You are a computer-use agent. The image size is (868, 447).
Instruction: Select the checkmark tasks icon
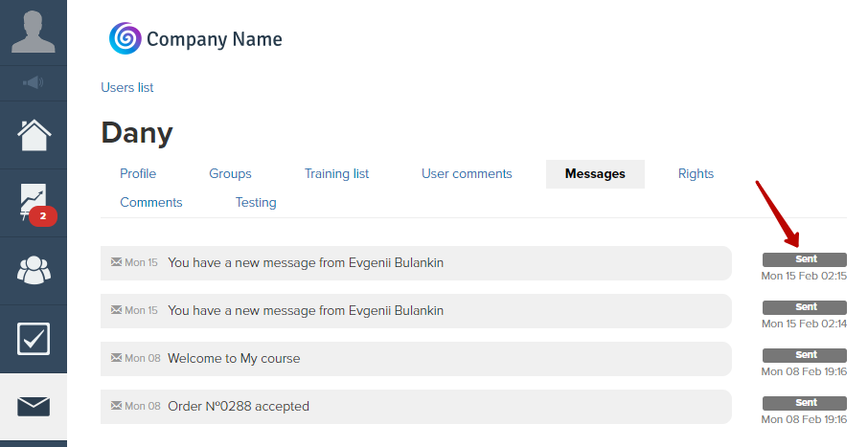pyautogui.click(x=34, y=339)
